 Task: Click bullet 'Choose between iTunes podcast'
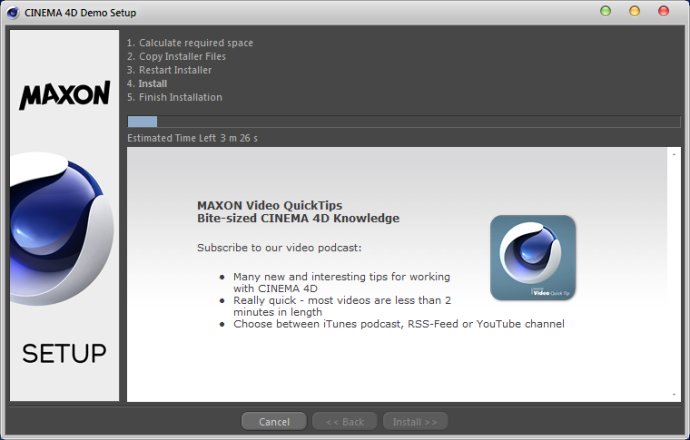tap(399, 324)
